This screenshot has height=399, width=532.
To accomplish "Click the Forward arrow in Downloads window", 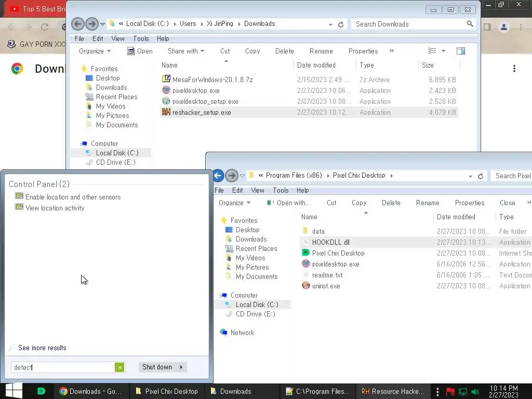I will [x=91, y=24].
